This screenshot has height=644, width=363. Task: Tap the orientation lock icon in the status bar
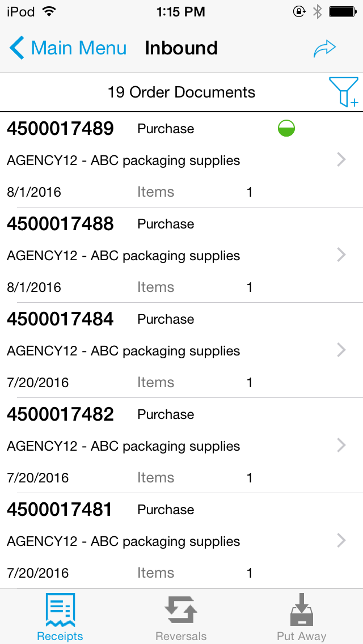click(299, 11)
